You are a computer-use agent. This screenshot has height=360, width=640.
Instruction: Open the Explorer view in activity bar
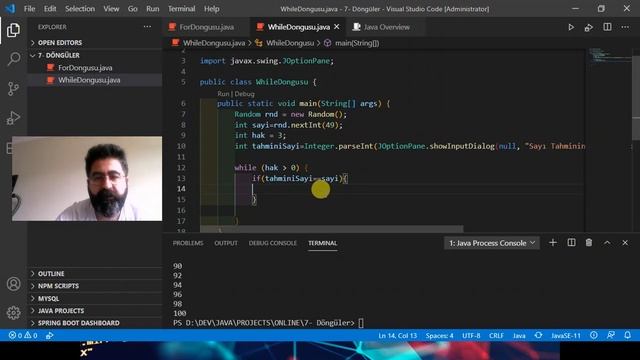(x=13, y=30)
